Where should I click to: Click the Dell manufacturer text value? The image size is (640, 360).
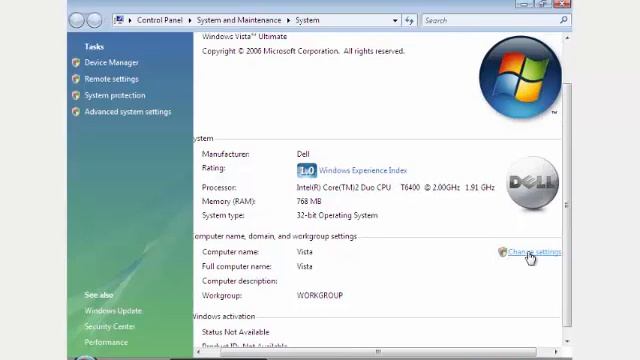(x=303, y=154)
